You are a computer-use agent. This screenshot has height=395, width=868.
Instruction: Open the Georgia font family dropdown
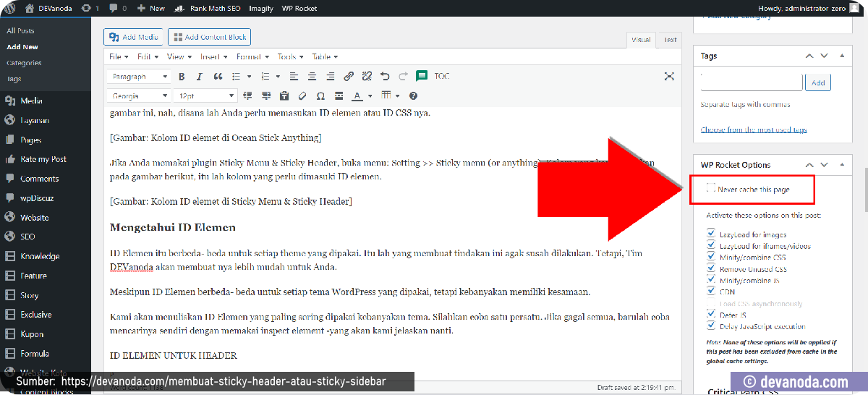[139, 95]
